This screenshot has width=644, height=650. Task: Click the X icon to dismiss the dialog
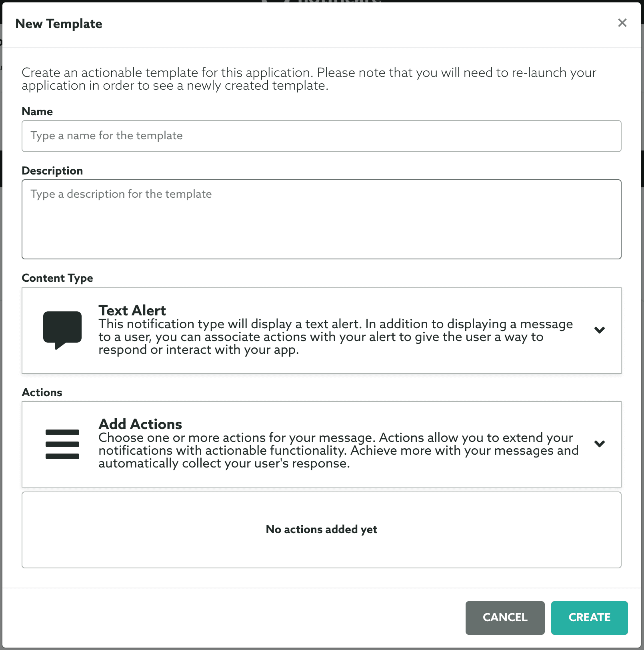(622, 23)
